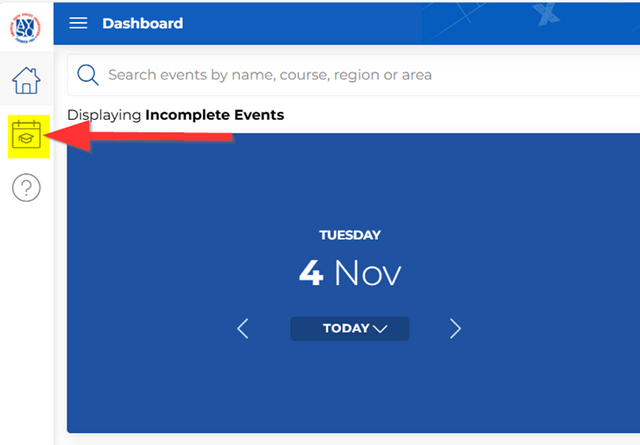Expand the chevron beside TODAY
Screen dimensions: 640x445
379,329
